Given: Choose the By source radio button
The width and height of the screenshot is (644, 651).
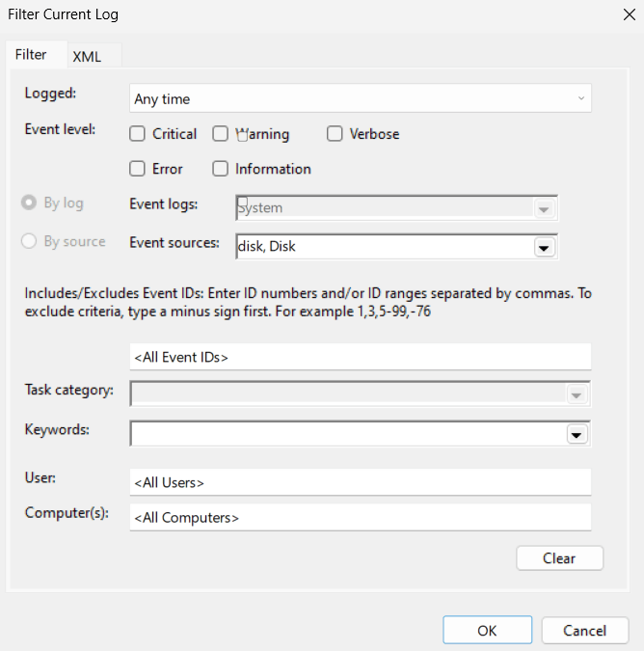Looking at the screenshot, I should pos(29,241).
